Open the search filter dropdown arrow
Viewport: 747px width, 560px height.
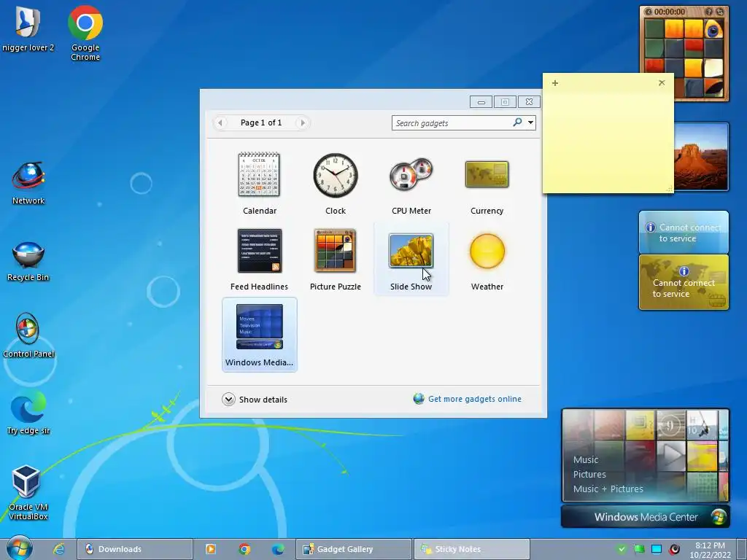(530, 122)
